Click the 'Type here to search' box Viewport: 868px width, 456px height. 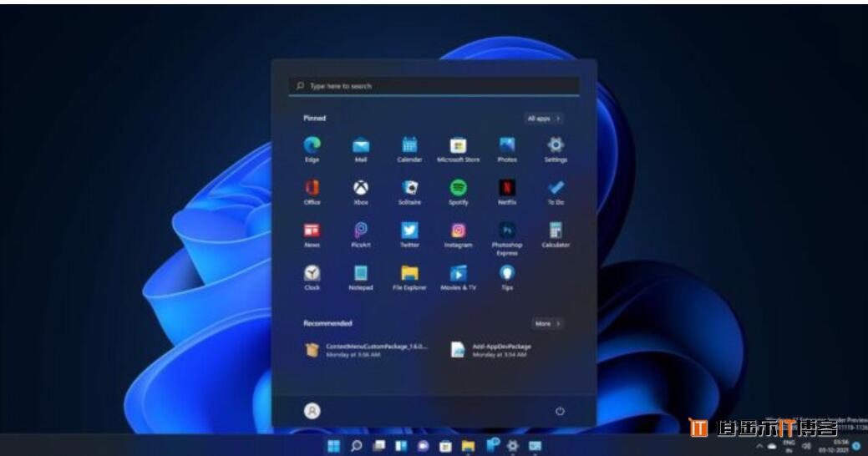[434, 86]
